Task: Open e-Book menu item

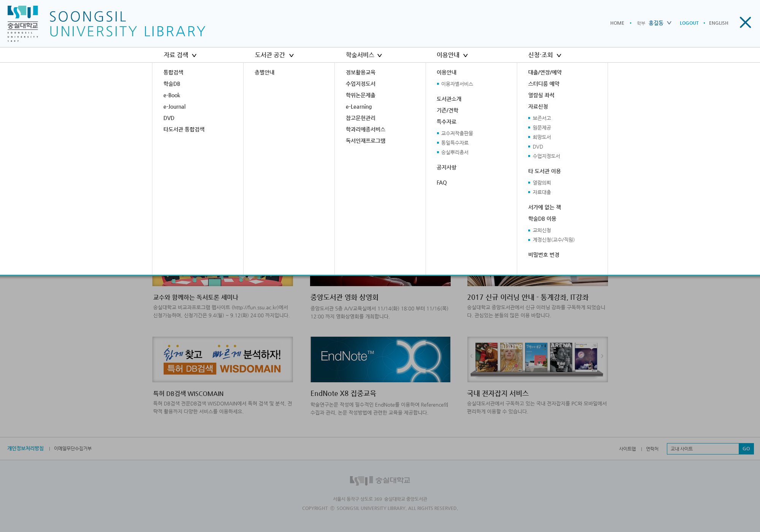Action: click(x=172, y=95)
